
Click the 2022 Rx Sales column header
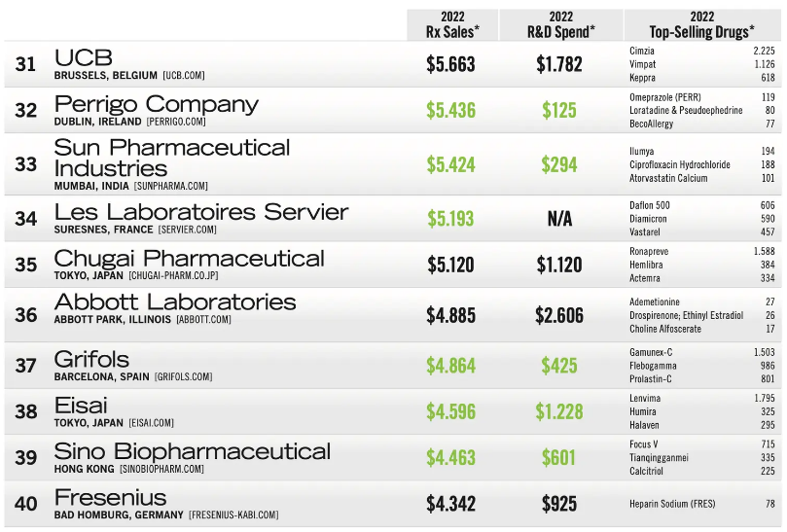[x=452, y=24]
